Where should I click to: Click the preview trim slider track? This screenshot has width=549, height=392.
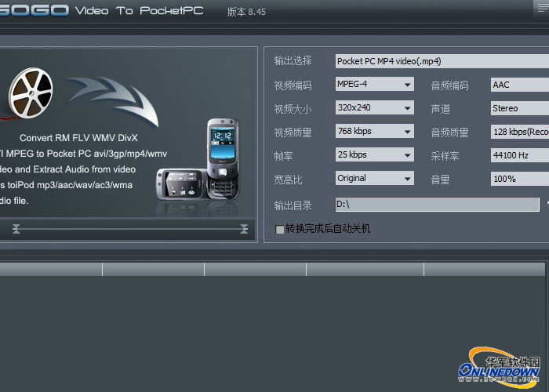[x=130, y=229]
